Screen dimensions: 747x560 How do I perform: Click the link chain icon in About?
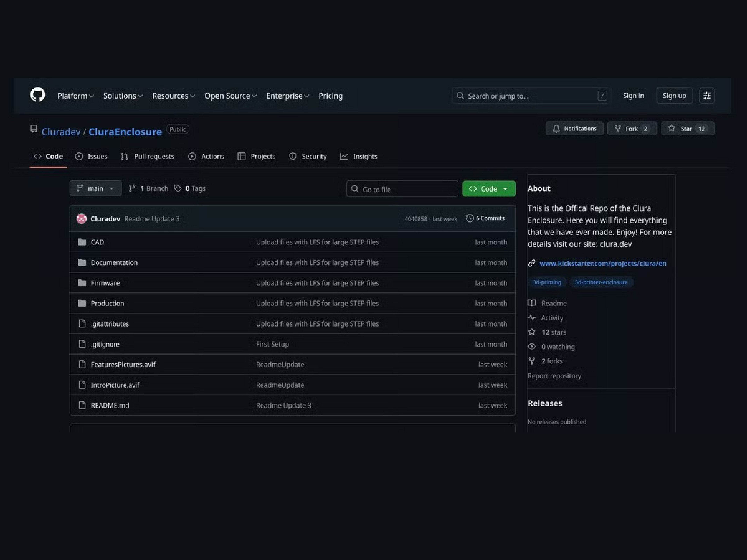pos(532,263)
